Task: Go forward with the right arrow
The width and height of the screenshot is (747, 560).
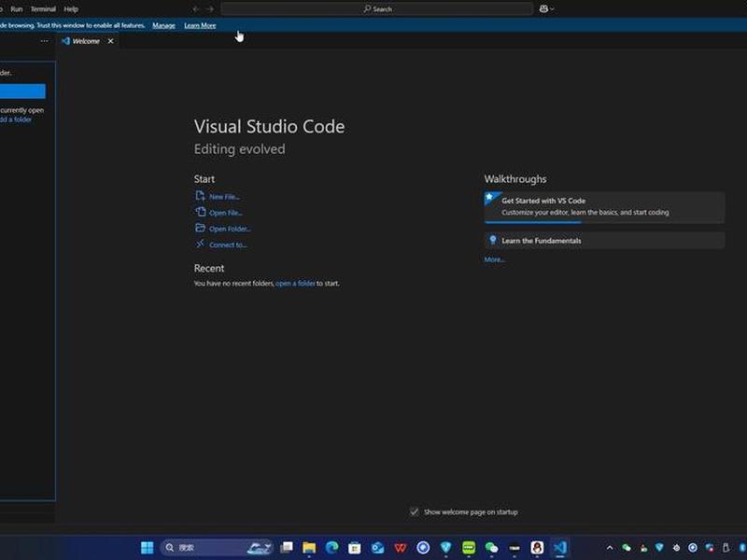Action: coord(209,9)
